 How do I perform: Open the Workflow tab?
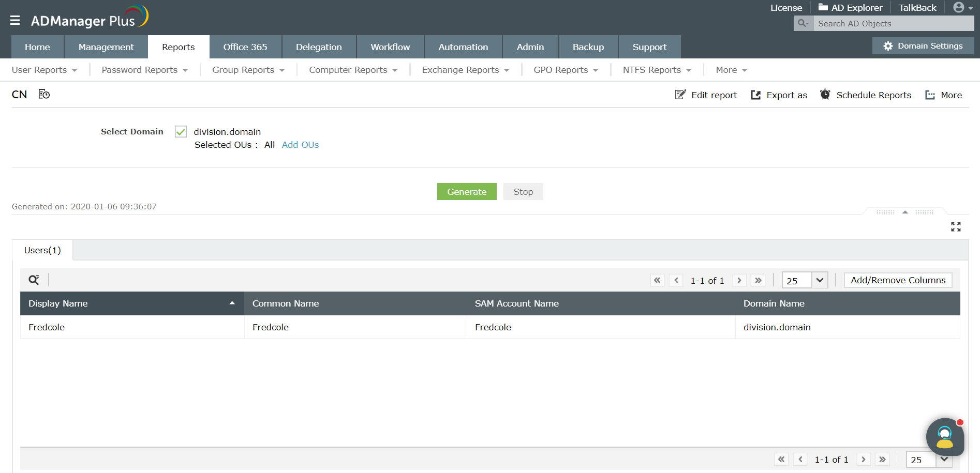(390, 47)
